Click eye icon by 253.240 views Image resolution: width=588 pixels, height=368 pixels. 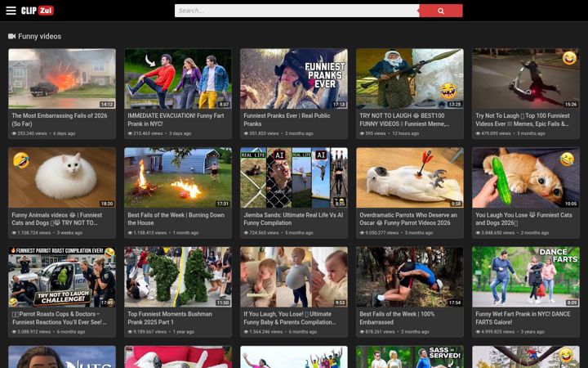tap(14, 133)
